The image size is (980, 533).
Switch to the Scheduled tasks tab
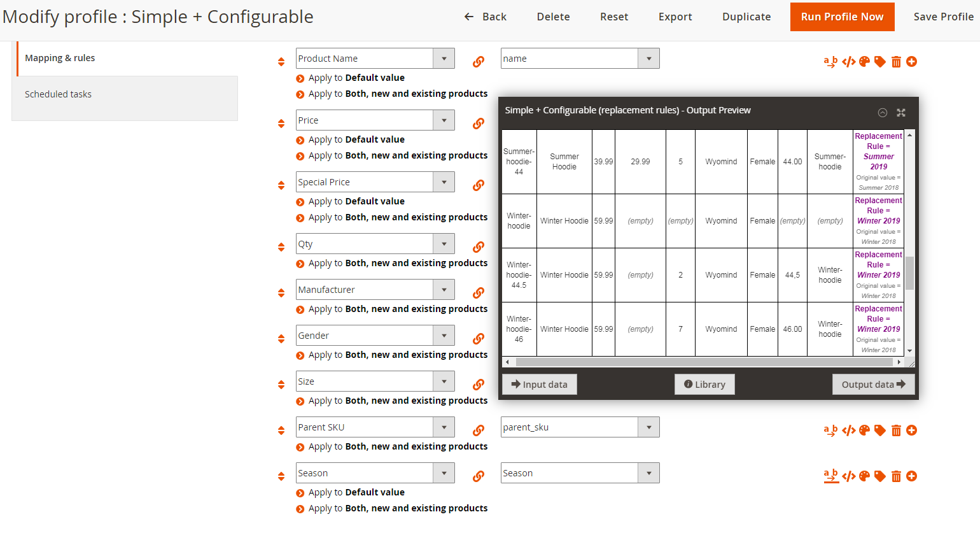(x=59, y=94)
